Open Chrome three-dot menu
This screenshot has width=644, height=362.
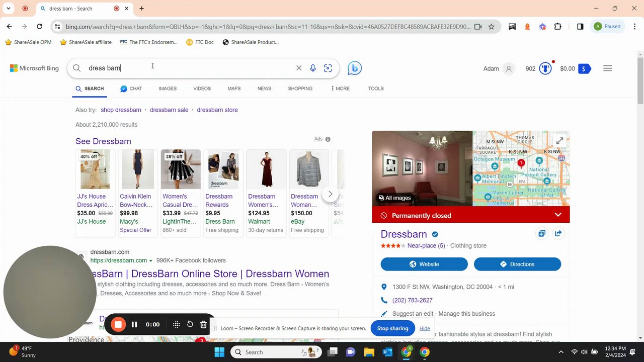(634, 27)
